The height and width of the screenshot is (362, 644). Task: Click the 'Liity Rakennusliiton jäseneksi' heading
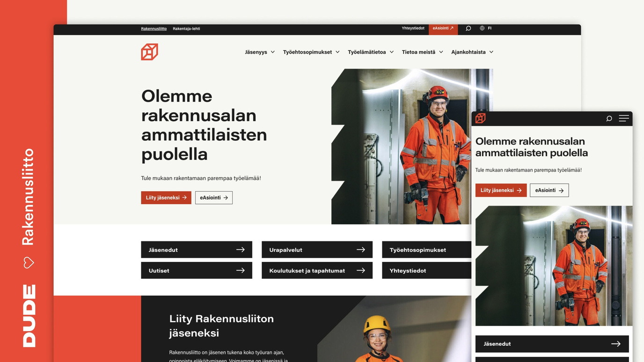(221, 326)
